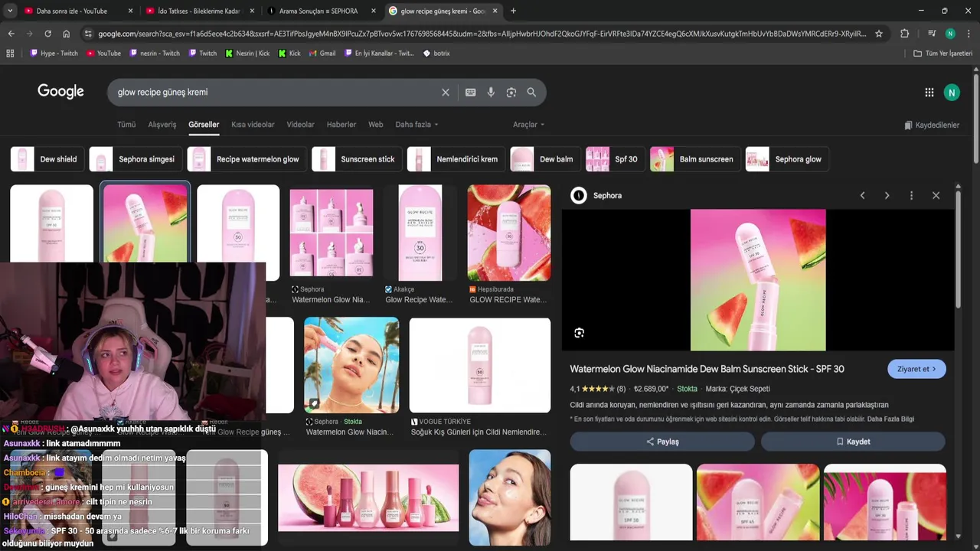The width and height of the screenshot is (980, 551).
Task: Filter by the Nemlendirici krem chip
Action: pyautogui.click(x=456, y=159)
